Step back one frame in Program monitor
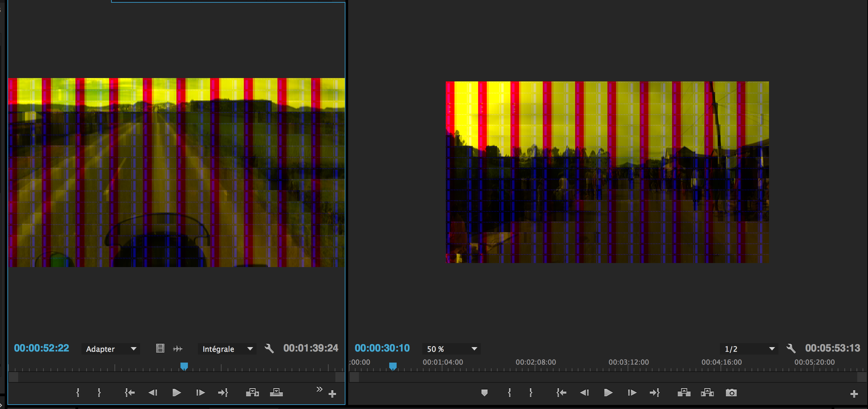This screenshot has height=409, width=868. tap(585, 393)
